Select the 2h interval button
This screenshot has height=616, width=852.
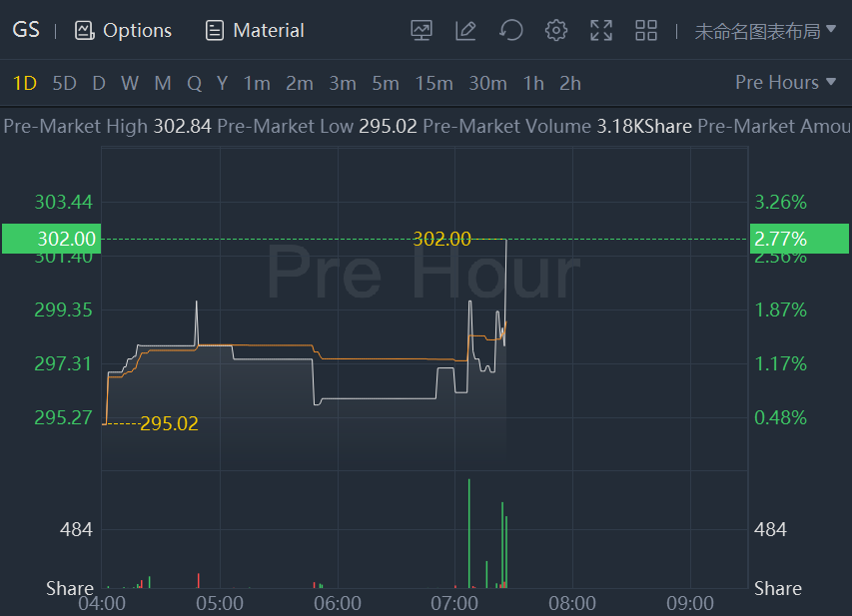click(x=570, y=83)
